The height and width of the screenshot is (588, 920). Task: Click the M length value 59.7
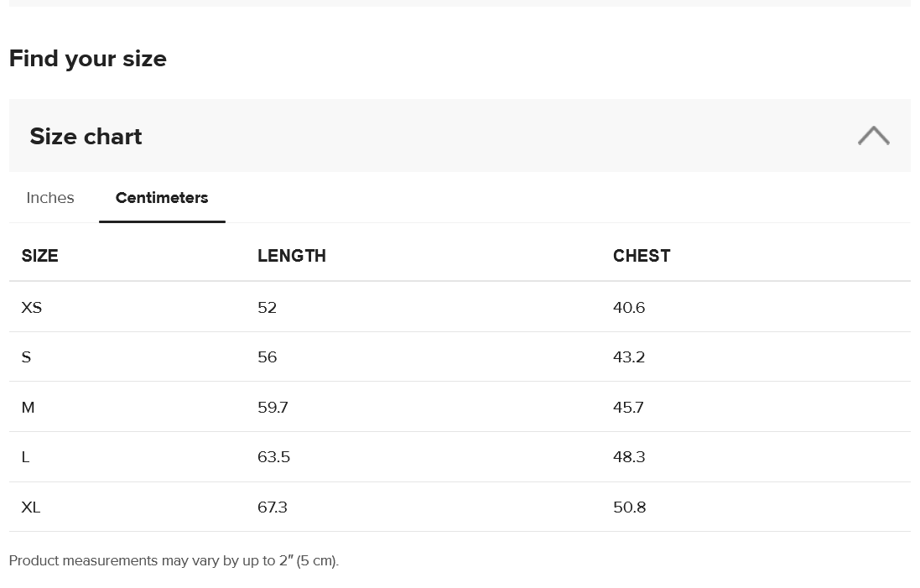[273, 408]
